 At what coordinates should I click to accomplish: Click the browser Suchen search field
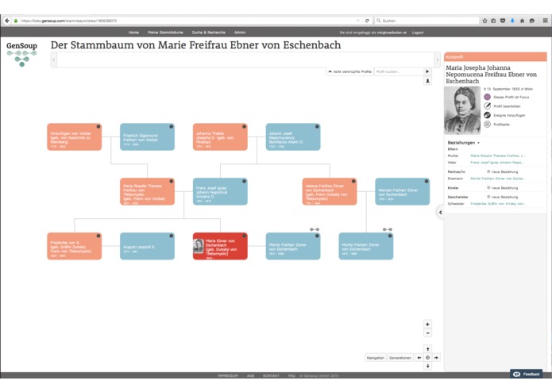click(426, 21)
